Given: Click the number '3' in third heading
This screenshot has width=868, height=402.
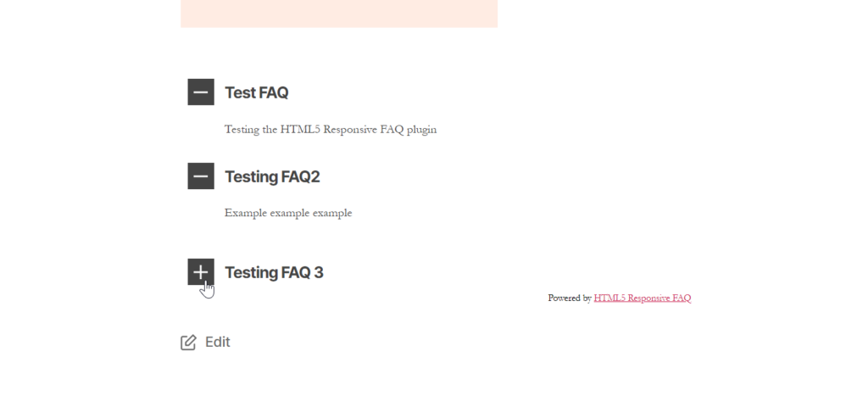Looking at the screenshot, I should (x=319, y=272).
